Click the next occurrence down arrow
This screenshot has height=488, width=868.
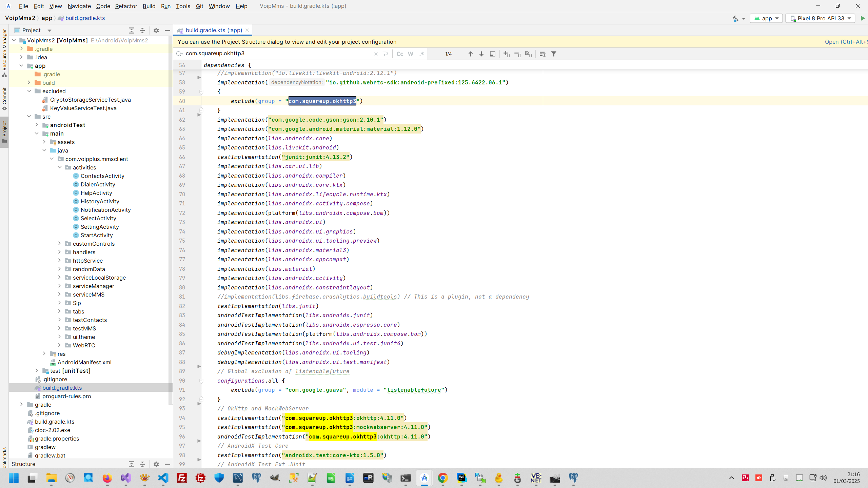point(481,54)
